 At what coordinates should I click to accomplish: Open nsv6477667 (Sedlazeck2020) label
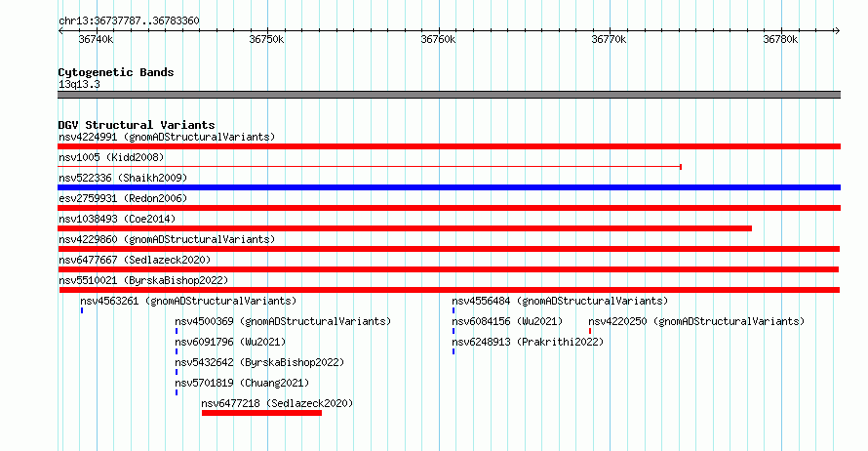click(135, 260)
